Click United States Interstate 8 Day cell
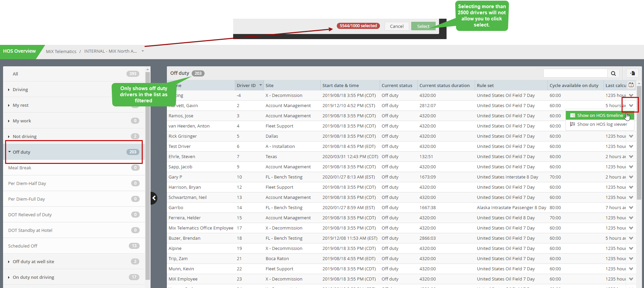 (x=507, y=177)
